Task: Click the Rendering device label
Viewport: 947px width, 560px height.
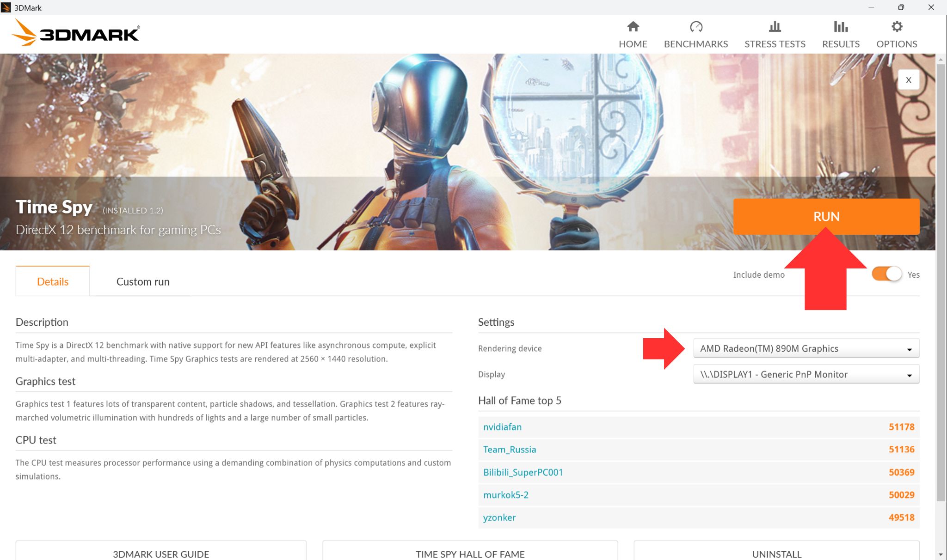Action: coord(510,348)
